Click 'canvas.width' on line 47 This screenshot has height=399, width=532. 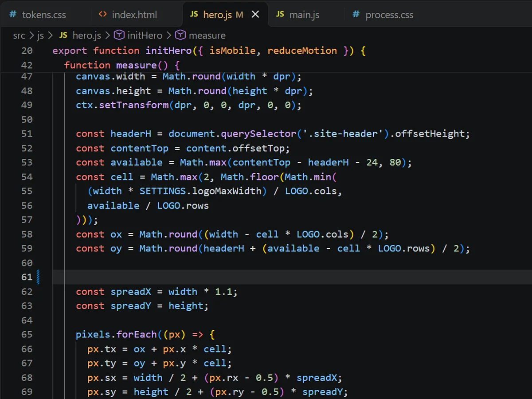[110, 76]
